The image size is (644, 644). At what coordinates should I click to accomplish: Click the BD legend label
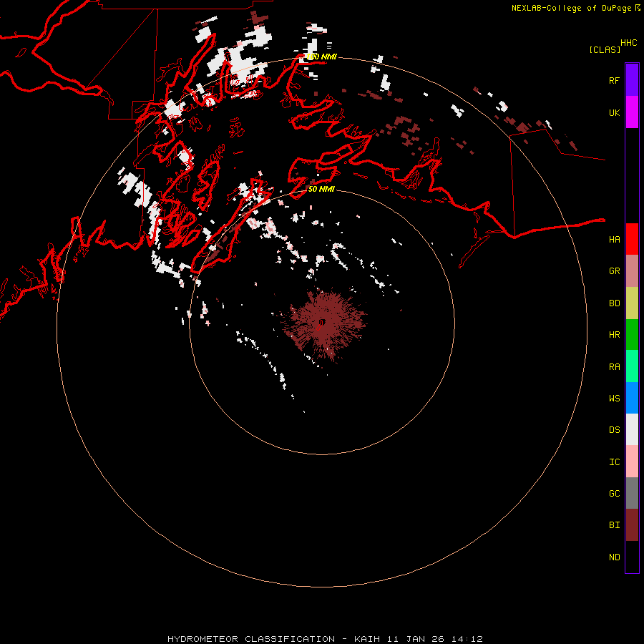coord(614,303)
